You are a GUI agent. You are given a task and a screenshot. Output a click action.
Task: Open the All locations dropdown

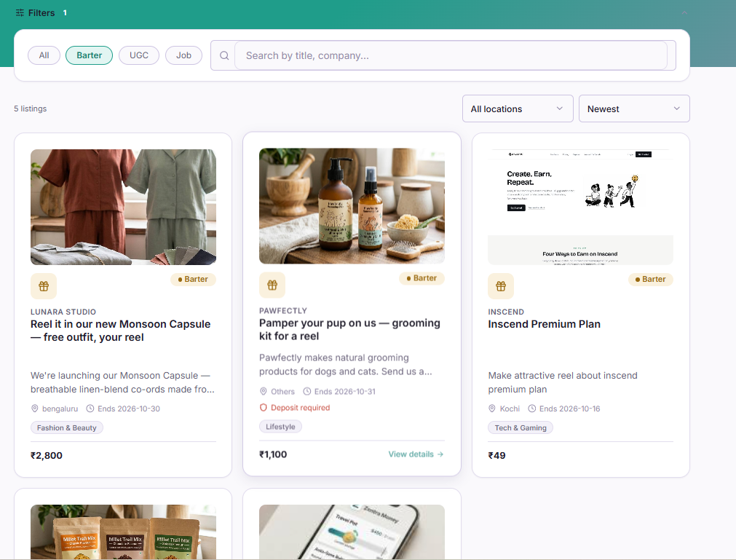pos(518,109)
